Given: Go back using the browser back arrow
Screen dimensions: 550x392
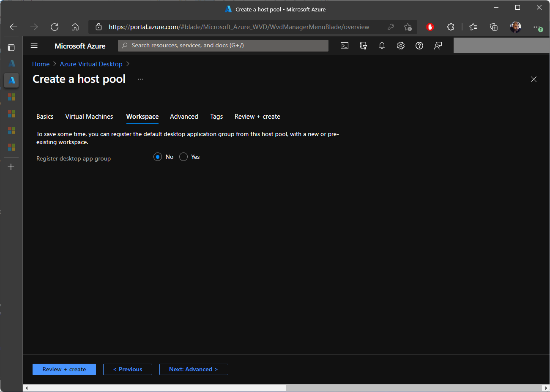Looking at the screenshot, I should [x=14, y=27].
